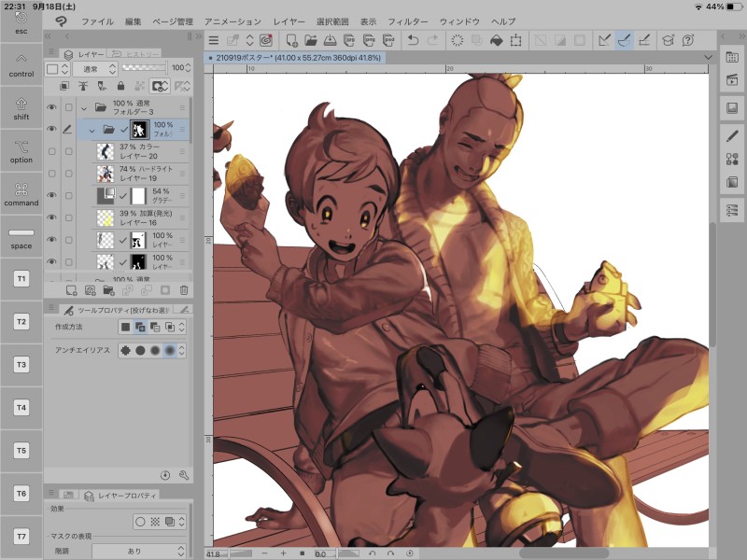This screenshot has height=560, width=747.
Task: Create a new layer folder
Action: pyautogui.click(x=108, y=290)
